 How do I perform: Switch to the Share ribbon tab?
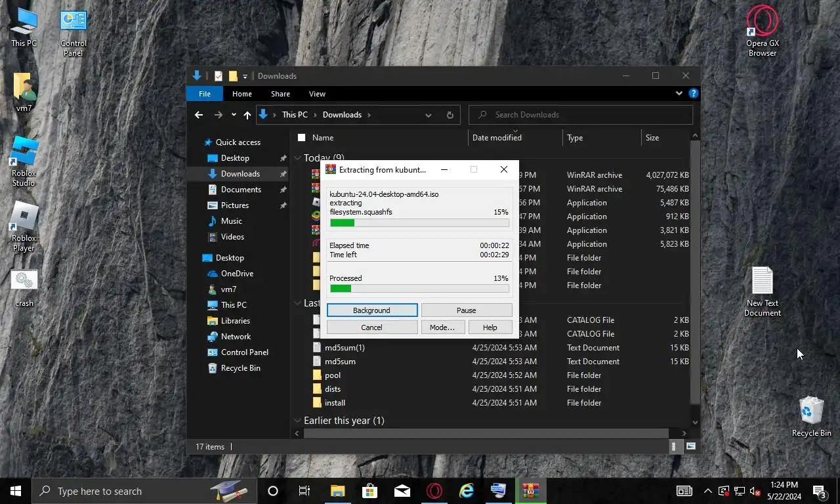[x=280, y=94]
